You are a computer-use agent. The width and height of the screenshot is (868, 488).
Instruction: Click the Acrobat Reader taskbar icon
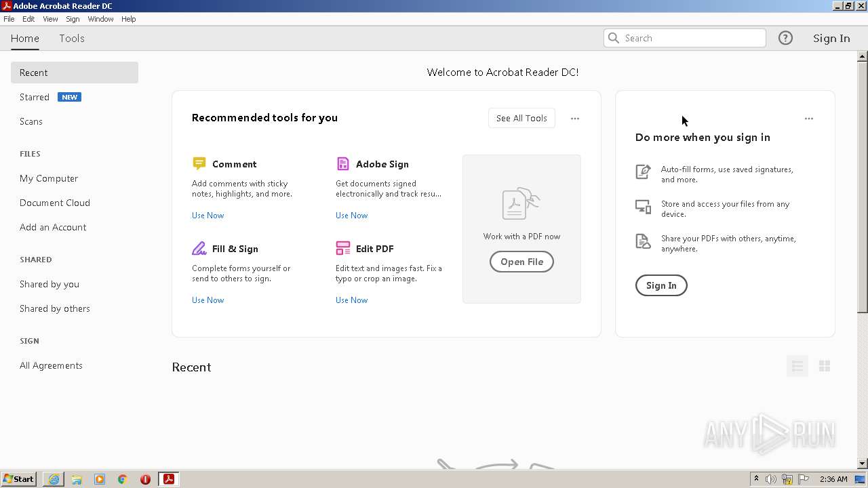168,479
